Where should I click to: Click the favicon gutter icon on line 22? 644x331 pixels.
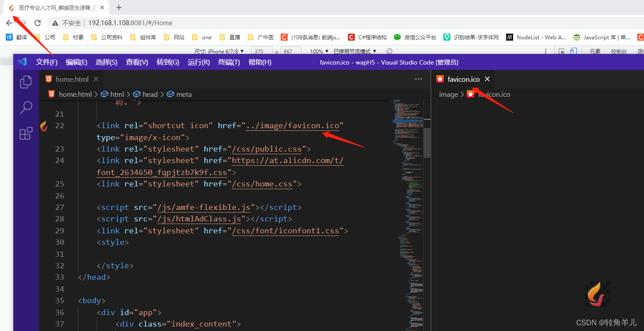tap(44, 126)
